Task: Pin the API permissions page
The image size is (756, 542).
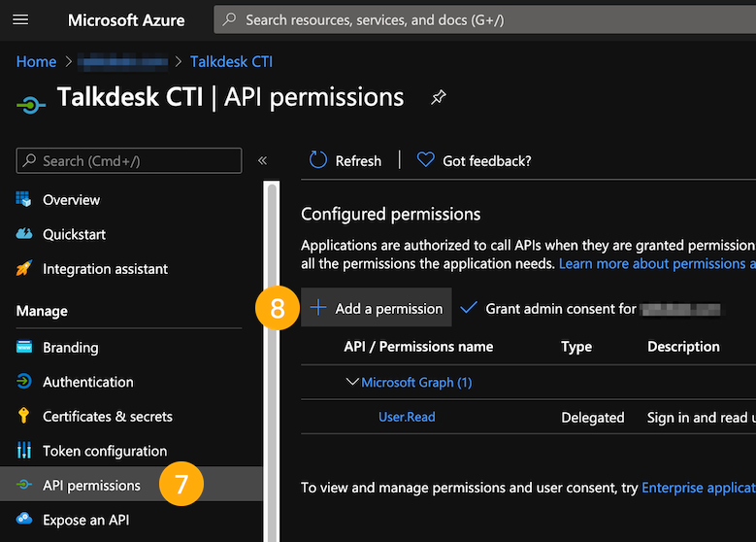Action: (439, 97)
